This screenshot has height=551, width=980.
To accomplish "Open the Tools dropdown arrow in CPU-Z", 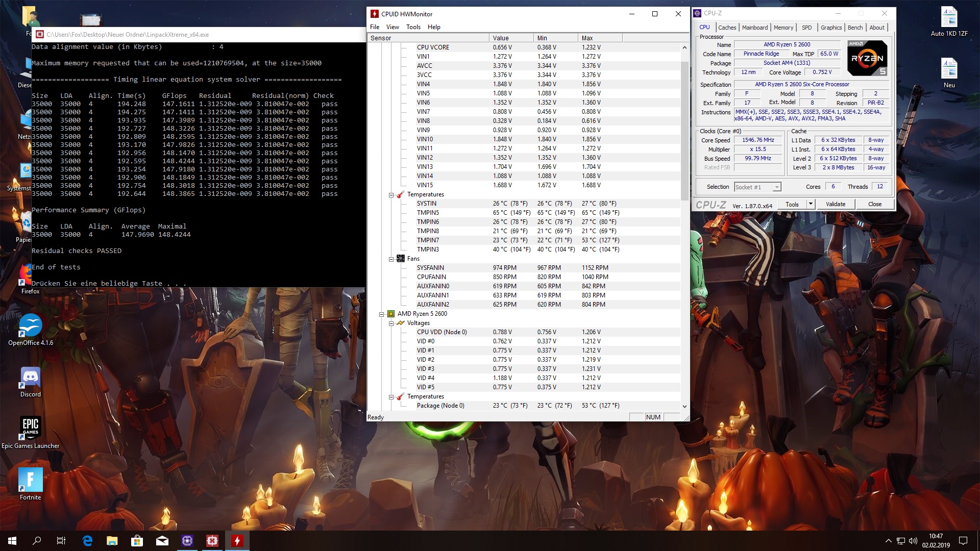I will point(810,204).
